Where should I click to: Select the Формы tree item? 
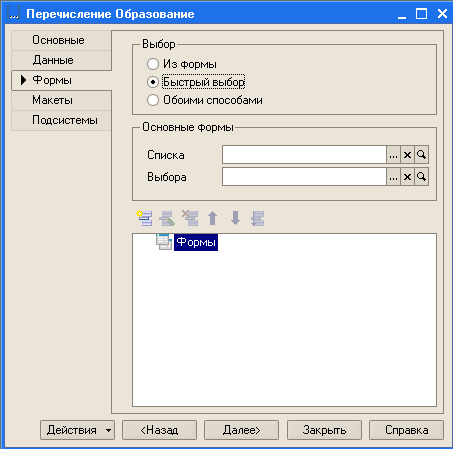[196, 242]
